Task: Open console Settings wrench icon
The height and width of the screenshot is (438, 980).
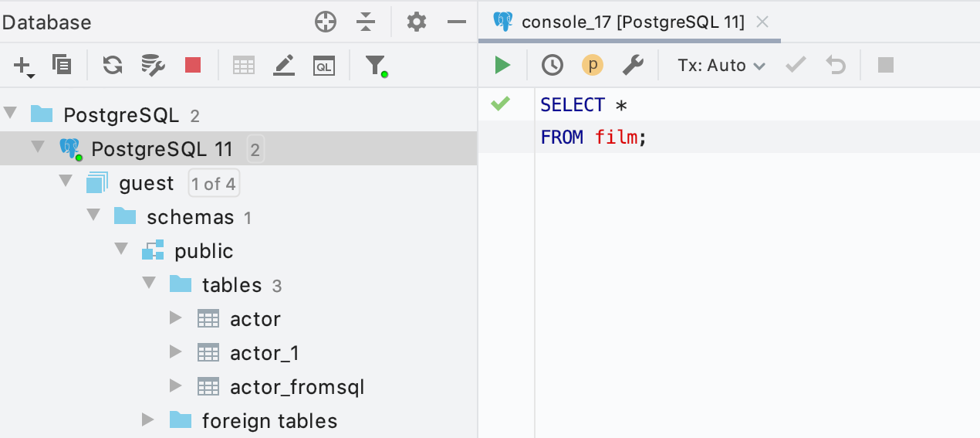Action: pos(633,66)
